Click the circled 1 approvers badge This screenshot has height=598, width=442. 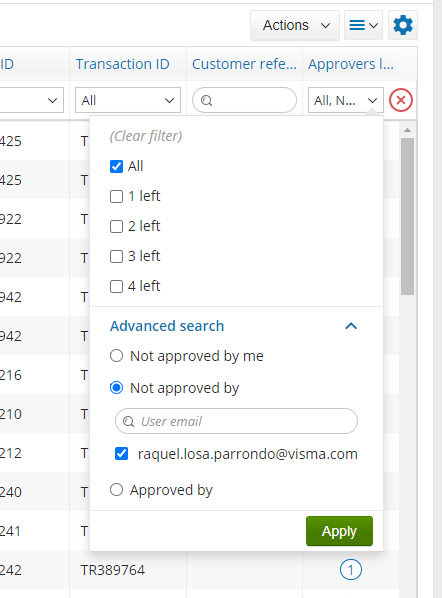pos(350,570)
